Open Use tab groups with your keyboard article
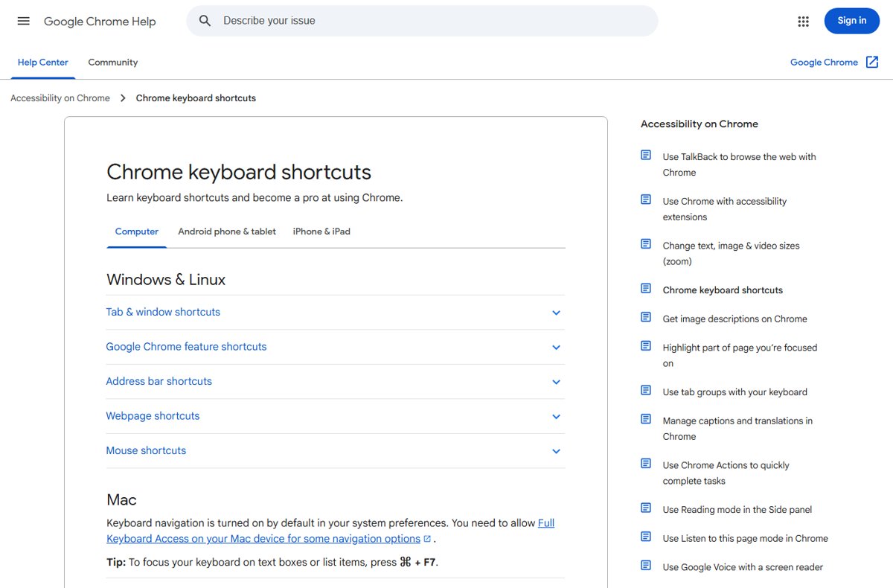This screenshot has height=588, width=893. (x=735, y=392)
